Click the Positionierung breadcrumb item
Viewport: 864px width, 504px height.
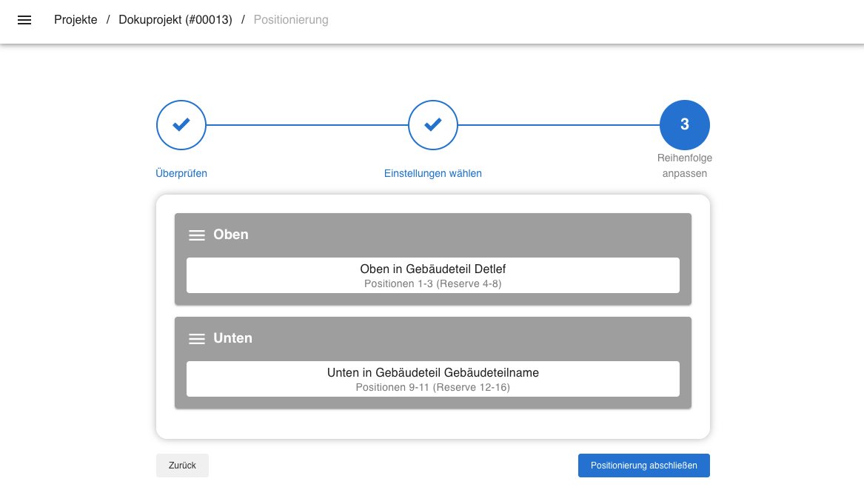(291, 20)
